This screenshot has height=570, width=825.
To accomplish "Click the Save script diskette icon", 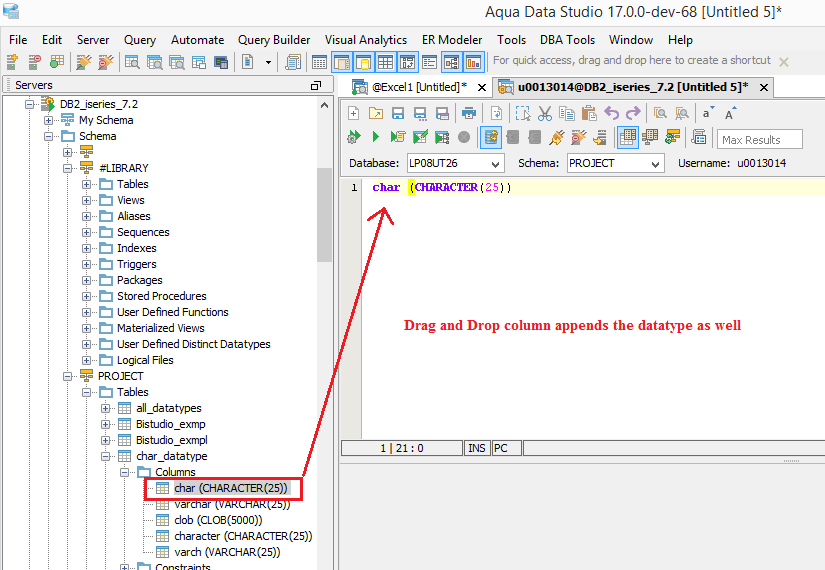I will [398, 113].
